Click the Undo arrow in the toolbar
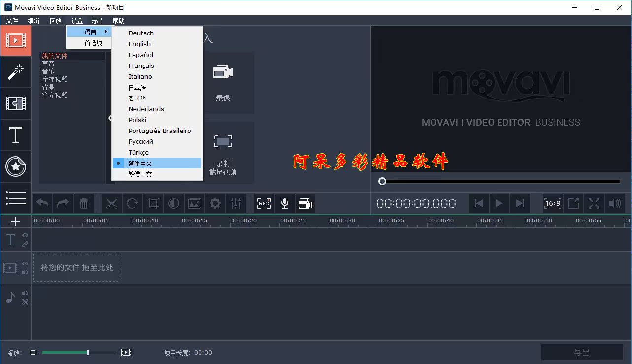Image resolution: width=632 pixels, height=364 pixels. tap(43, 203)
